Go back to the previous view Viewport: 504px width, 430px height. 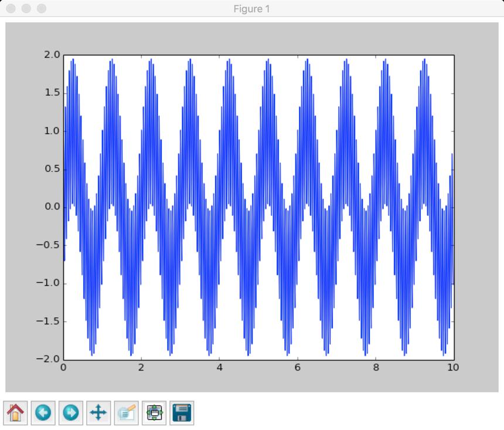pyautogui.click(x=43, y=412)
